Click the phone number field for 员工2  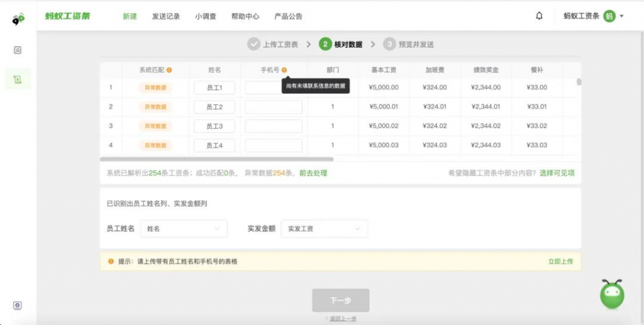(274, 107)
